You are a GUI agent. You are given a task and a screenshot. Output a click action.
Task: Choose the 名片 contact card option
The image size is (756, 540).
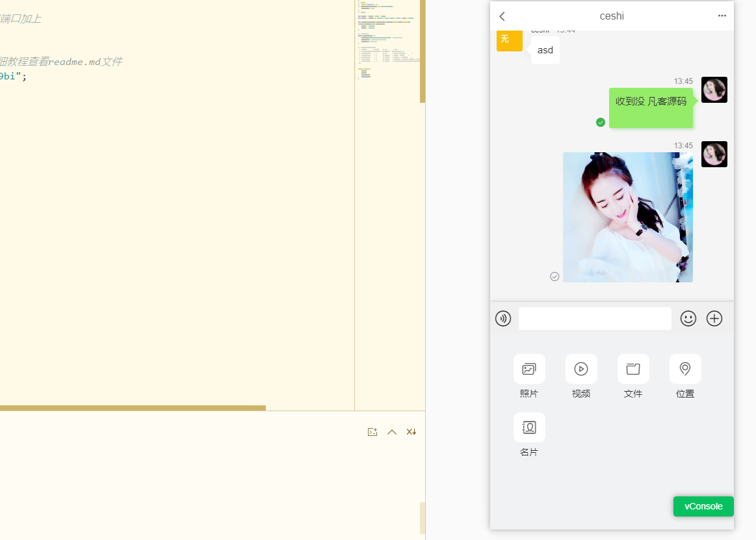529,435
